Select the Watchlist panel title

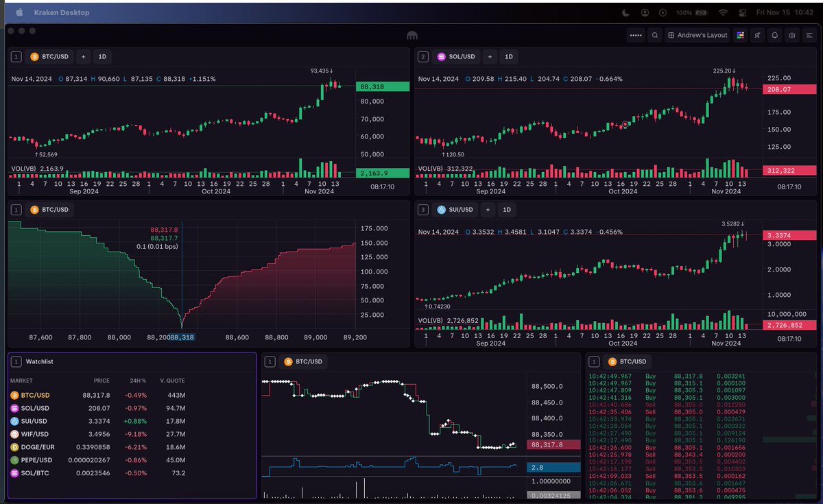click(x=40, y=361)
